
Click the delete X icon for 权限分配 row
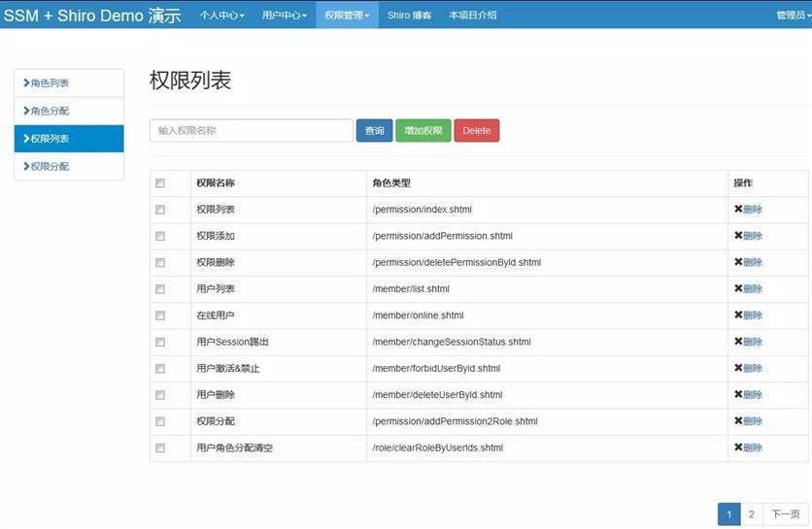coord(738,421)
